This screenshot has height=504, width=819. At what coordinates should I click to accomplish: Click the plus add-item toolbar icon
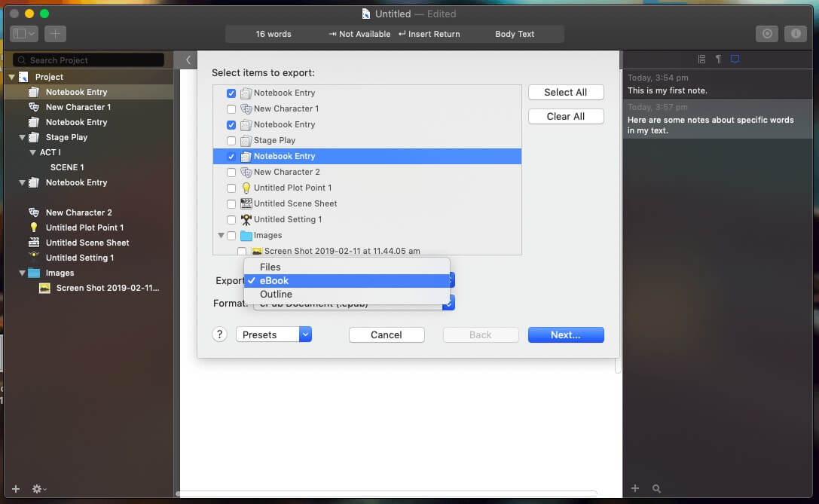tap(55, 34)
